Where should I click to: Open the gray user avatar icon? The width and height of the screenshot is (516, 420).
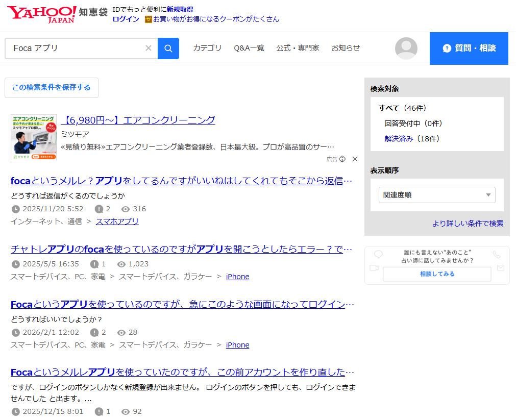coord(406,48)
